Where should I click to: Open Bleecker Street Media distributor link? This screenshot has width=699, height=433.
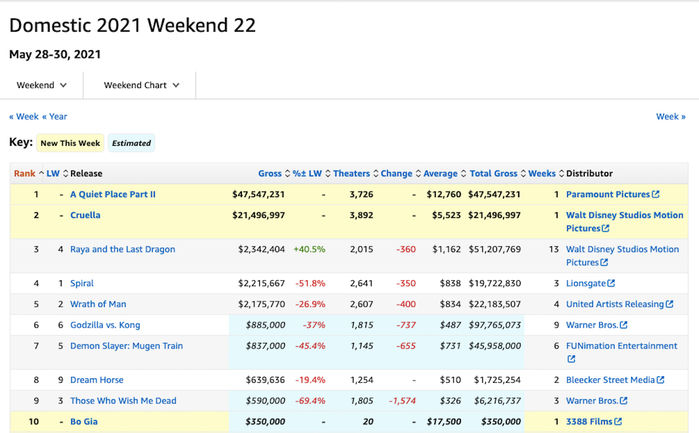coord(611,380)
